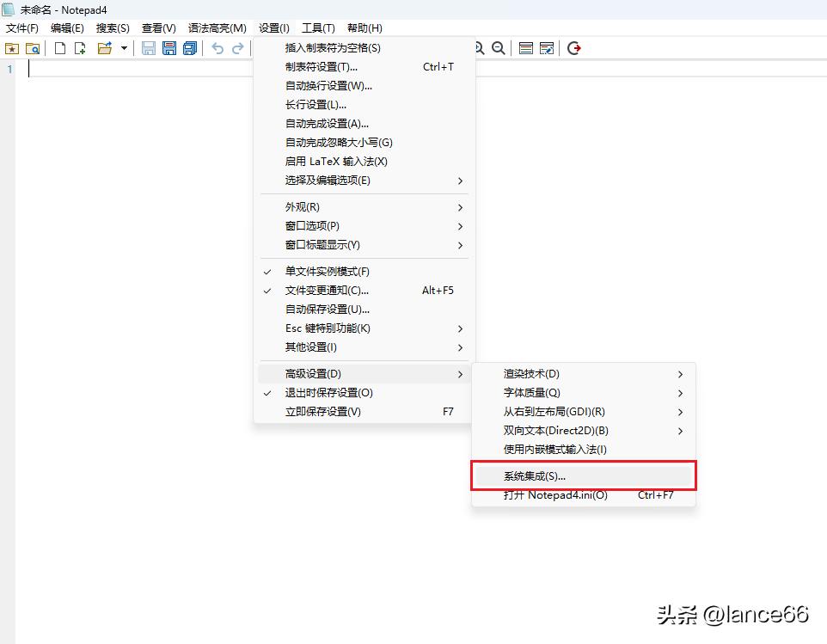Expand the open-file dropdown arrow in the toolbar
This screenshot has height=644, width=827.
pos(124,48)
